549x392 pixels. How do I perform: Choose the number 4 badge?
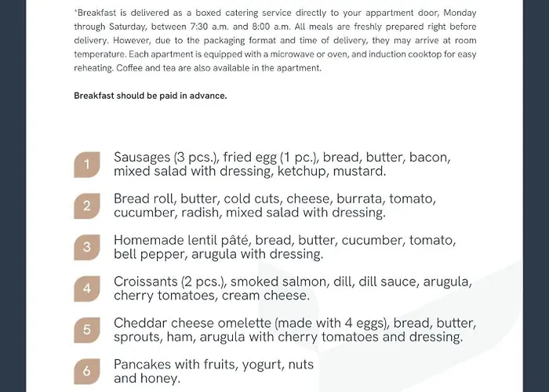87,289
